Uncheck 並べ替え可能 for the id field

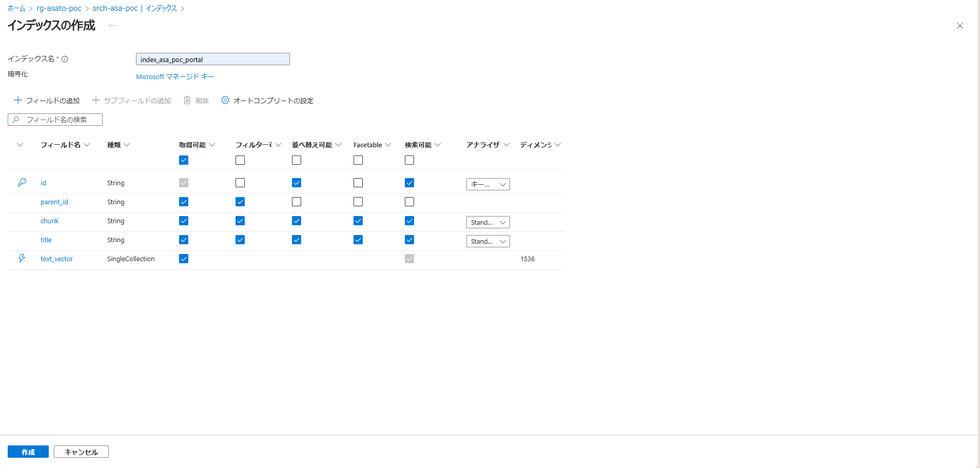tap(297, 183)
